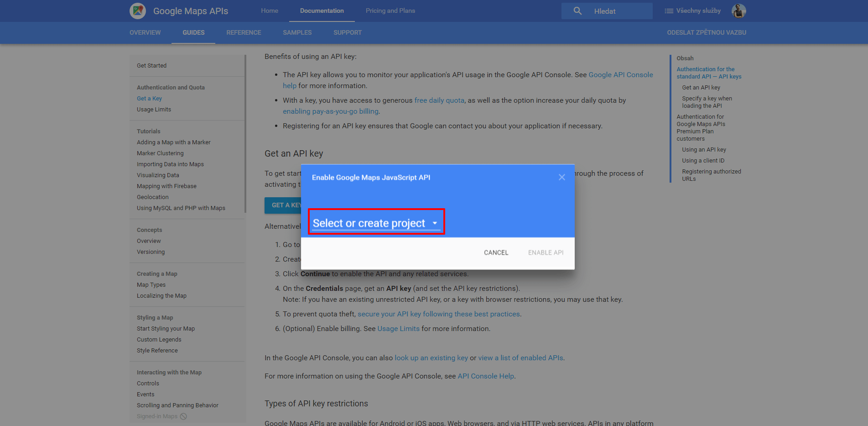Open Events in sidebar

pyautogui.click(x=146, y=394)
